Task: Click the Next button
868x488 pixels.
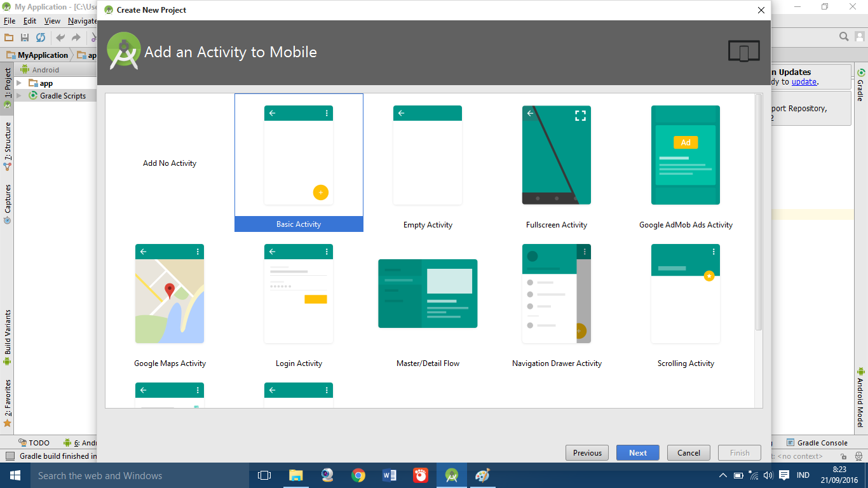Action: click(x=637, y=452)
